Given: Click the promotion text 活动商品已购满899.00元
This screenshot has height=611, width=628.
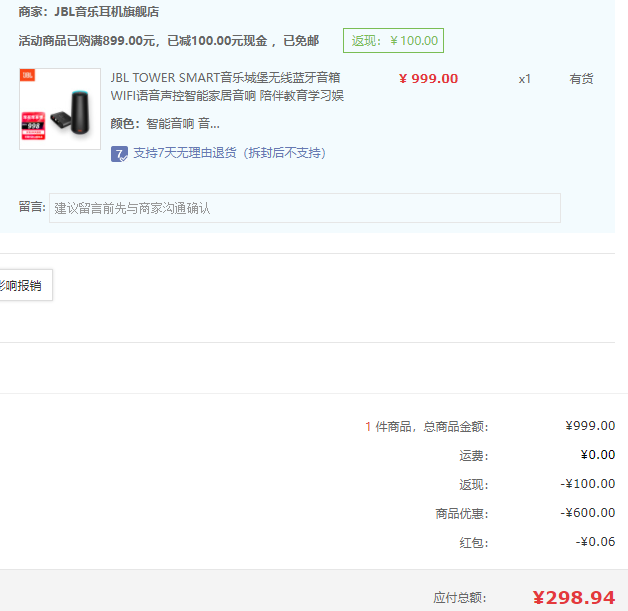Looking at the screenshot, I should tap(87, 41).
